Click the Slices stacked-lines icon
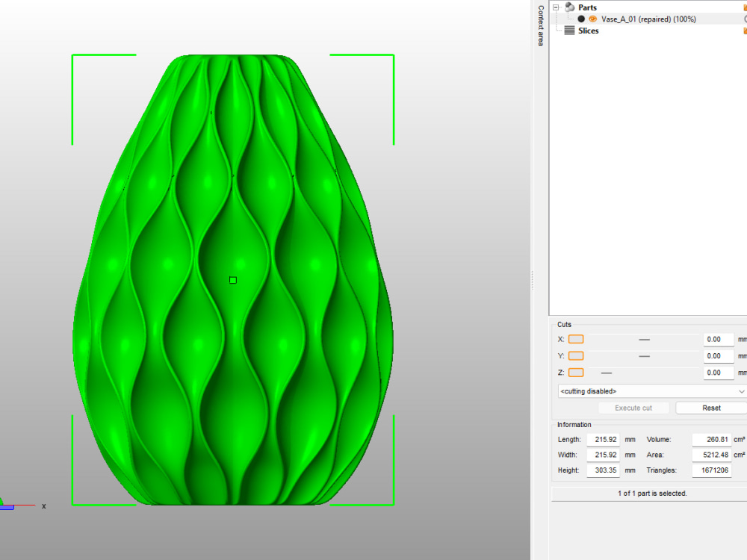The width and height of the screenshot is (747, 560). [x=569, y=31]
